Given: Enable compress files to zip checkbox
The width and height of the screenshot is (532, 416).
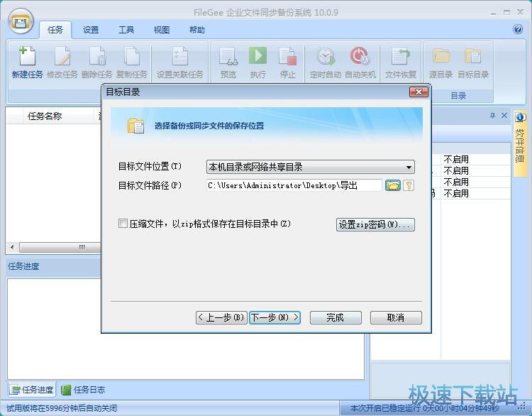Looking at the screenshot, I should pyautogui.click(x=123, y=224).
